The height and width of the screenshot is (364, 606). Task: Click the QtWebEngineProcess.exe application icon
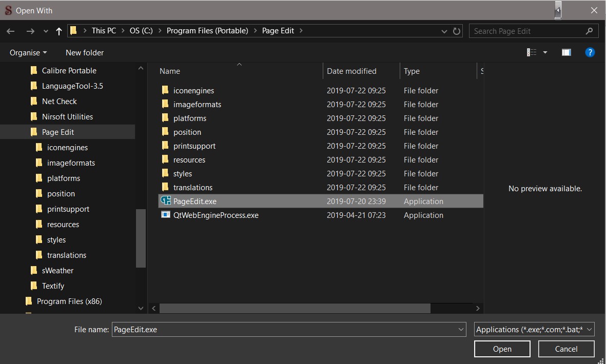click(165, 215)
